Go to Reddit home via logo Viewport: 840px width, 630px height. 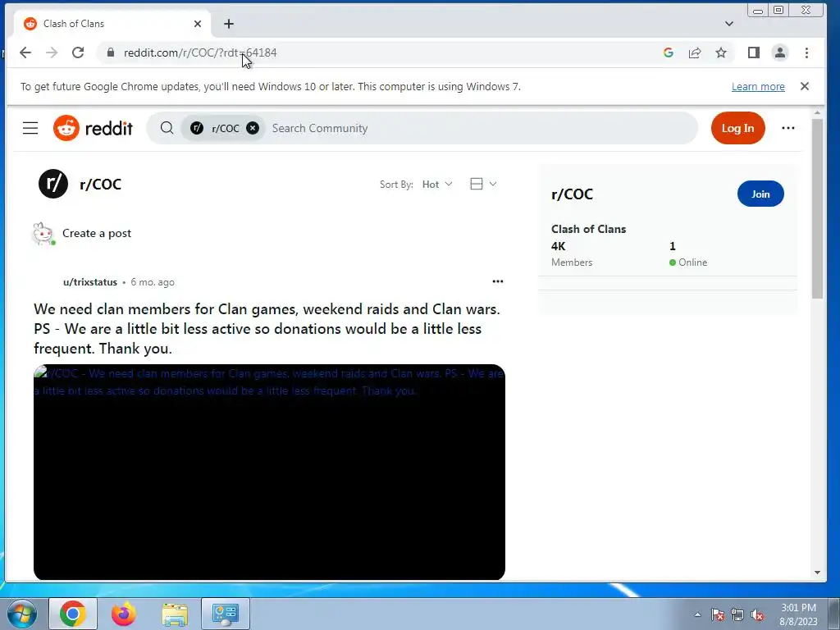pyautogui.click(x=93, y=128)
